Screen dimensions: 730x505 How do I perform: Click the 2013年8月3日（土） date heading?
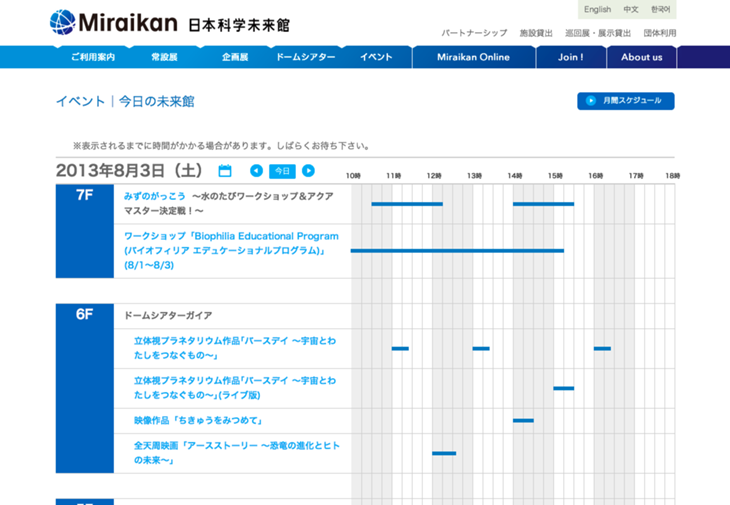tap(129, 170)
